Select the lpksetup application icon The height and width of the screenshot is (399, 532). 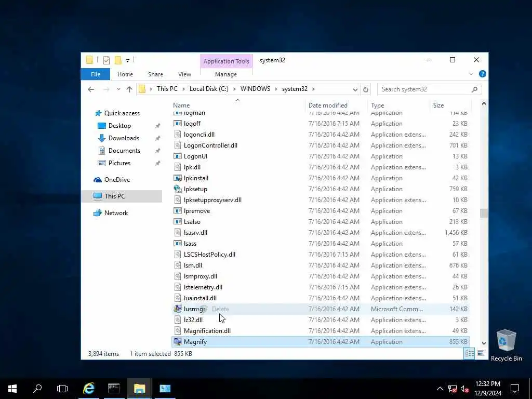click(178, 189)
